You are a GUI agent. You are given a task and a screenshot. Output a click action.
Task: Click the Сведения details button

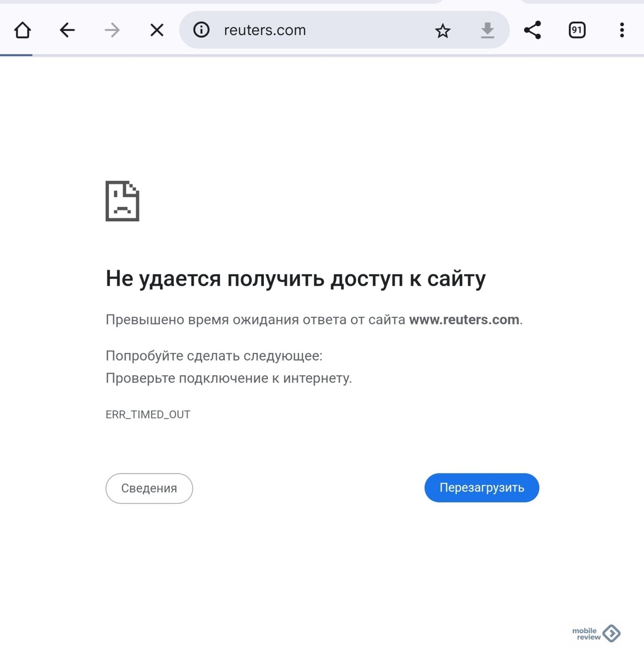(x=149, y=488)
